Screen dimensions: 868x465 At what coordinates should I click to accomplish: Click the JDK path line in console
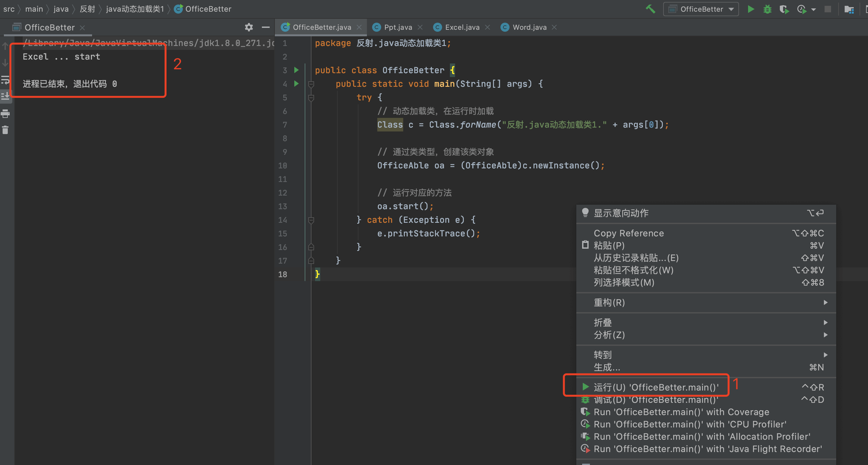click(x=148, y=43)
